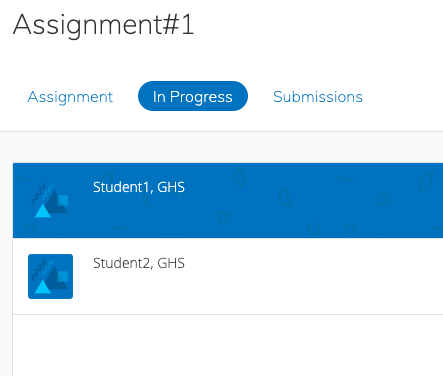This screenshot has width=443, height=376.
Task: Click the light cyan triangle in Student2's avatar
Action: coord(43,287)
